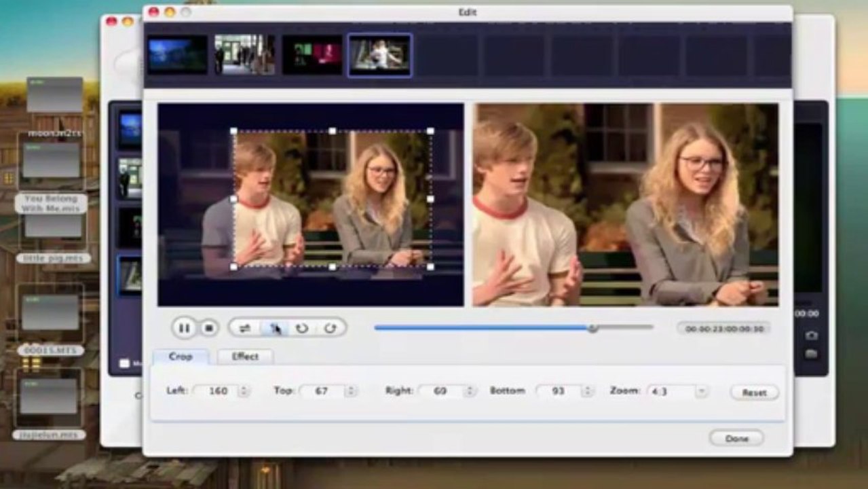
Task: Click the 00015.MTS file label
Action: pos(50,350)
